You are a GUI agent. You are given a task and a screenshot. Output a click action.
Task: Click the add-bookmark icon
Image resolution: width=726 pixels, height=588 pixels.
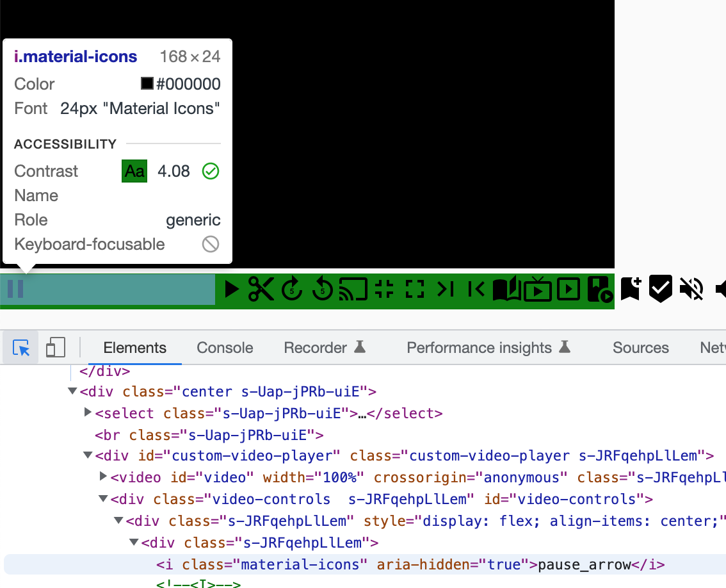pos(630,289)
